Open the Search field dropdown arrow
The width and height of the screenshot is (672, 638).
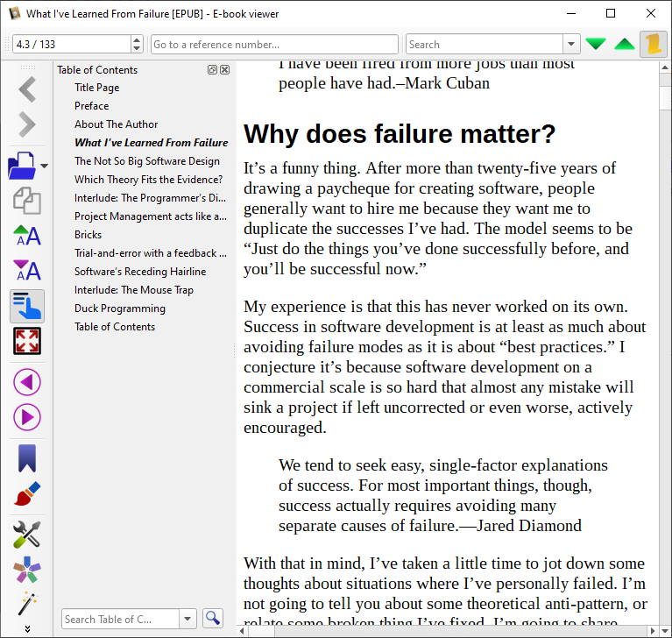(571, 44)
